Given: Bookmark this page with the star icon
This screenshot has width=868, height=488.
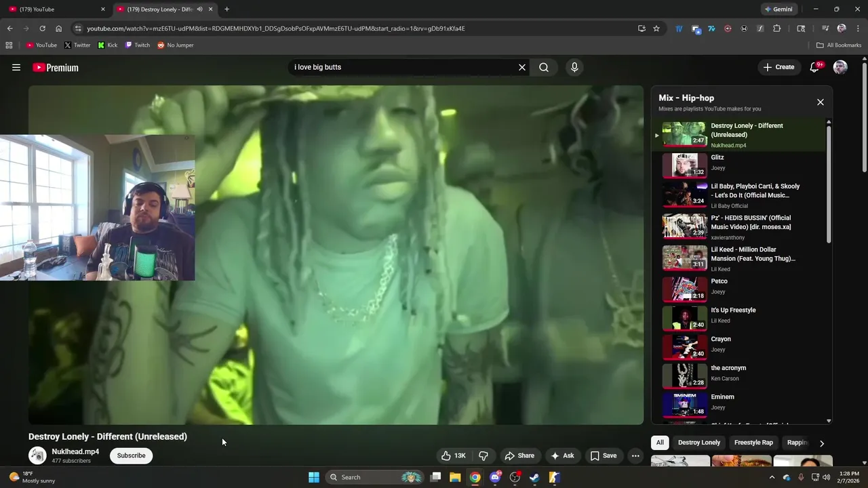Looking at the screenshot, I should (656, 28).
